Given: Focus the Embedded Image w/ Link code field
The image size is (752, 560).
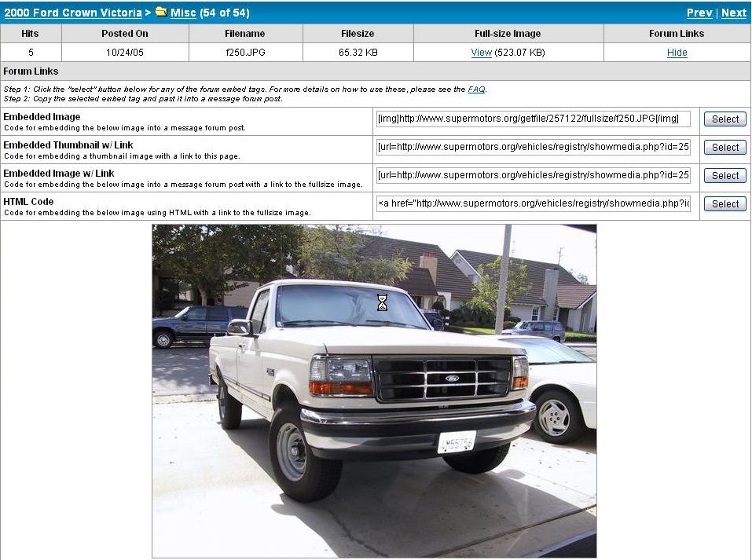Looking at the screenshot, I should click(x=534, y=175).
